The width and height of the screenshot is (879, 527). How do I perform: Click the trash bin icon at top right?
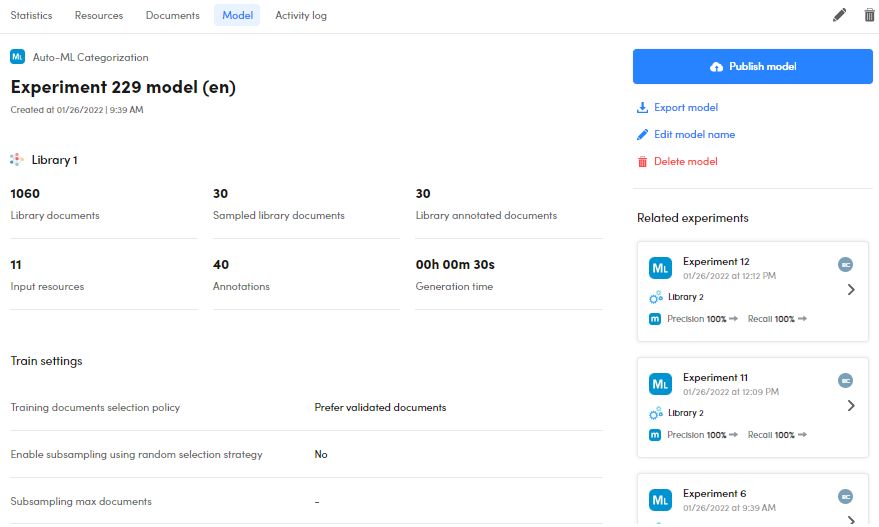click(868, 15)
